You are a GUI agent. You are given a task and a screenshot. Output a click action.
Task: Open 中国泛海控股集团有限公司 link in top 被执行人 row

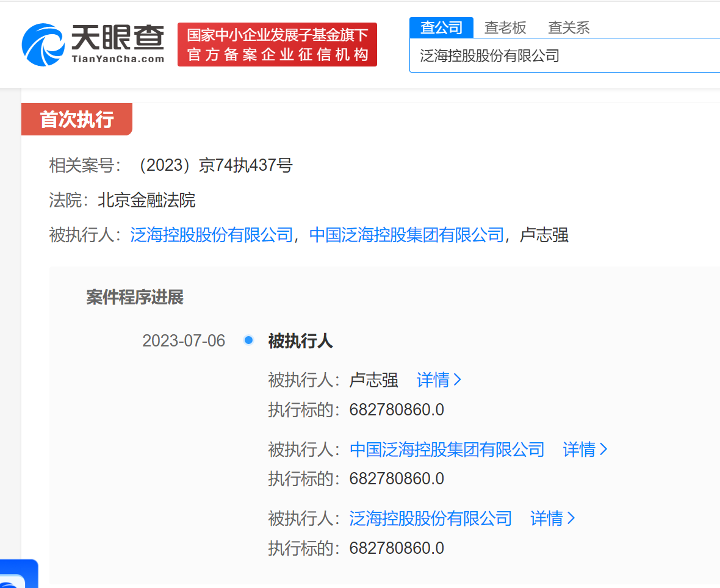(407, 235)
